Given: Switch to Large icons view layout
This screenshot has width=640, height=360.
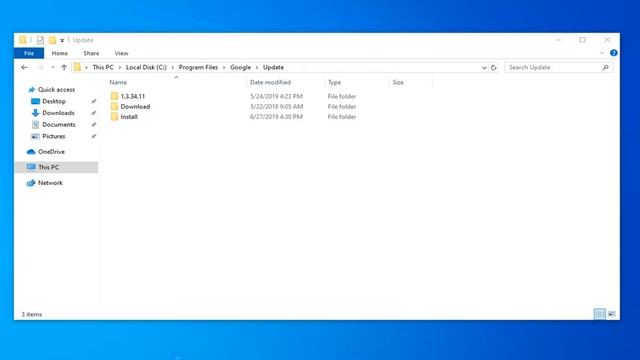Looking at the screenshot, I should pos(611,314).
